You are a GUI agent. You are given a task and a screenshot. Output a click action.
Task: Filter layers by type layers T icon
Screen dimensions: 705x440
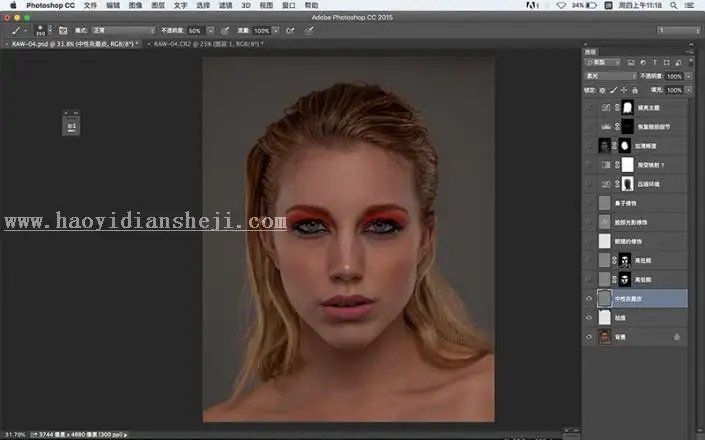point(655,62)
